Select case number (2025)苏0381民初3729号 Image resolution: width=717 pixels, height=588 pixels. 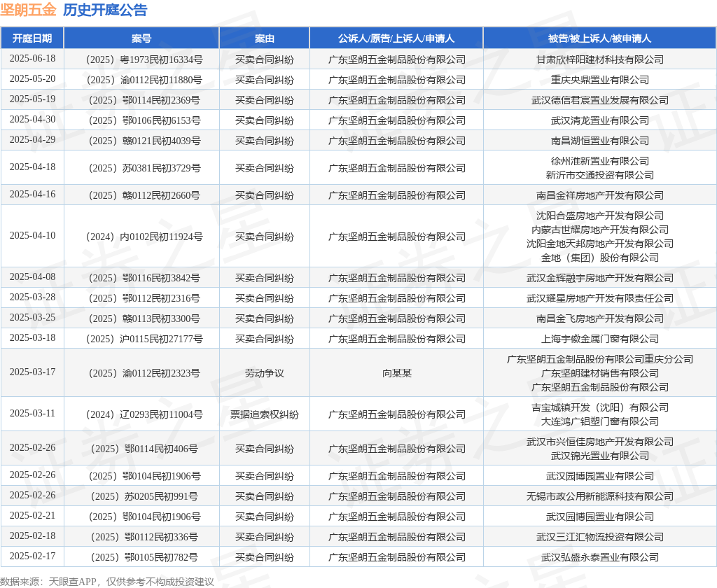(144, 168)
